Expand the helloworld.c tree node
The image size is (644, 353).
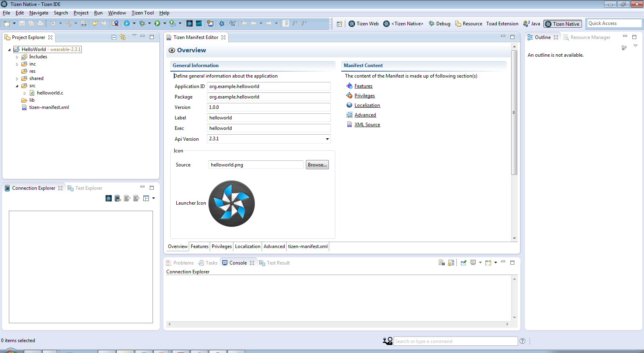[25, 93]
